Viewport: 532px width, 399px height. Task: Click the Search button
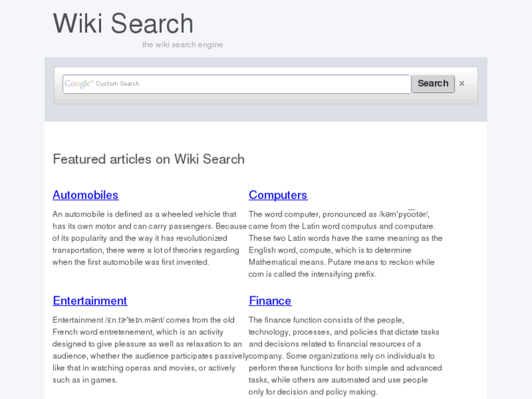(x=432, y=83)
